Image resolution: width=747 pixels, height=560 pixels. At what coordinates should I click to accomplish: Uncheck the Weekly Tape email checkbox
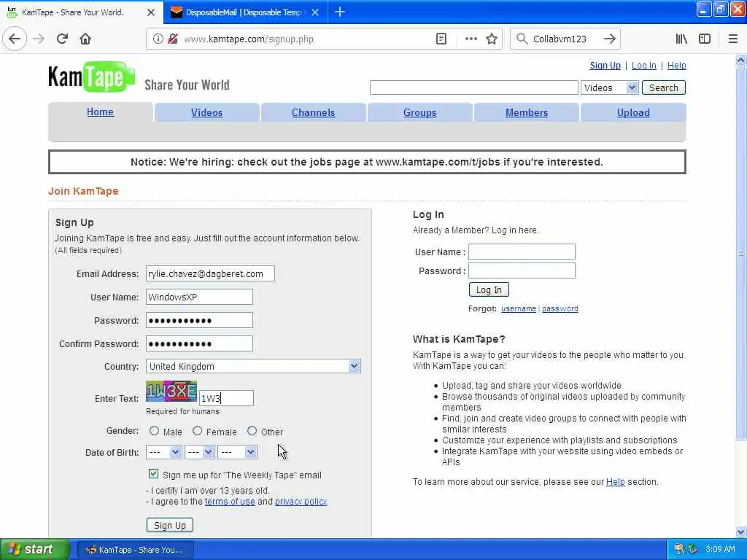[x=153, y=474]
